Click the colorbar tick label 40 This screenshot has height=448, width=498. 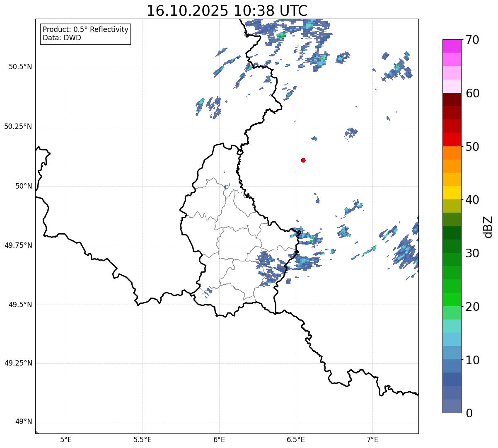[x=472, y=200]
